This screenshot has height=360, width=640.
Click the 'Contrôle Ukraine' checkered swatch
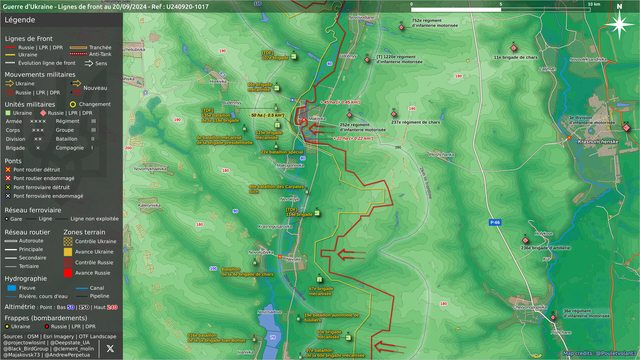pos(68,241)
